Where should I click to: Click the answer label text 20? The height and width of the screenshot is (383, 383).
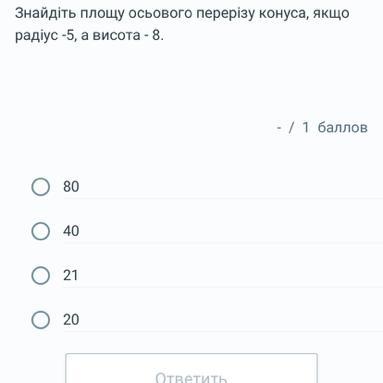click(71, 319)
